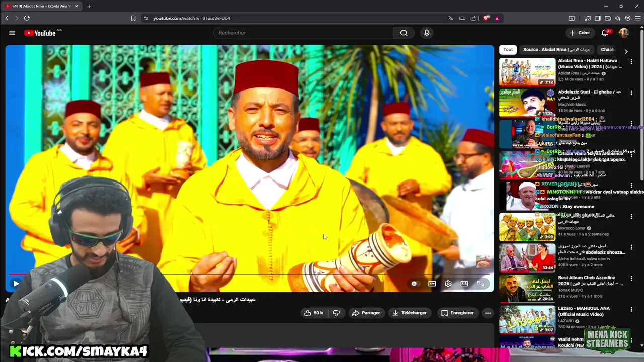Open options for Best Album Cheb Azzedine
This screenshot has width=644, height=362.
pos(631,279)
